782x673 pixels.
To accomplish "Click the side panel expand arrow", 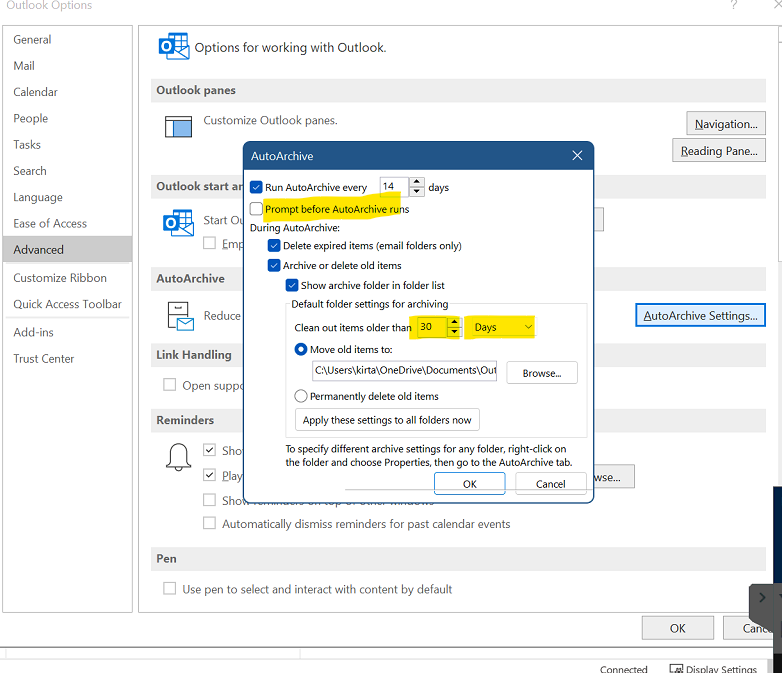I will [x=762, y=597].
